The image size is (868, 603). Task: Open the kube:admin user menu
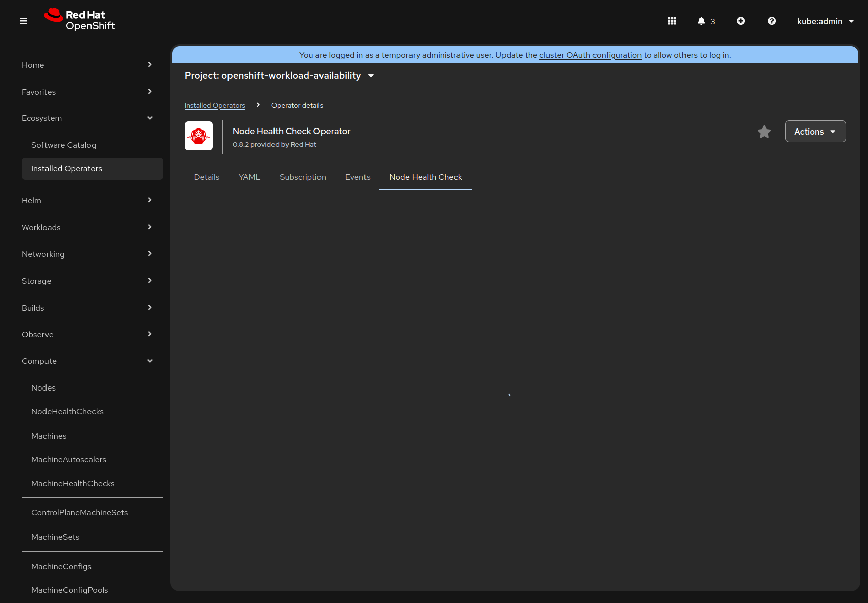[826, 21]
